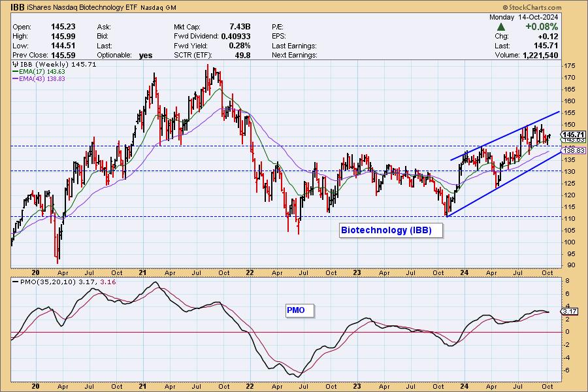This screenshot has height=392, width=588.
Task: Select the SCTR (ETF) value 49.8
Action: point(243,55)
